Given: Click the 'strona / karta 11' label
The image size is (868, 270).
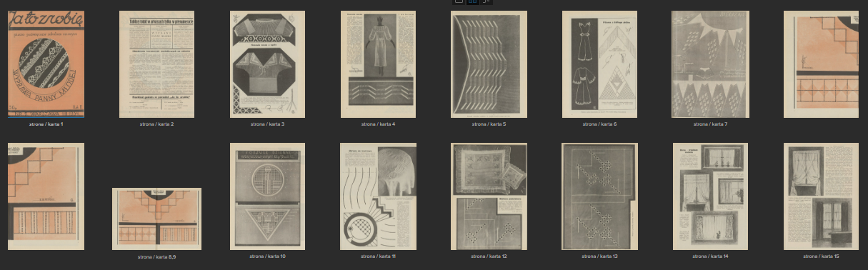Looking at the screenshot, I should (378, 256).
